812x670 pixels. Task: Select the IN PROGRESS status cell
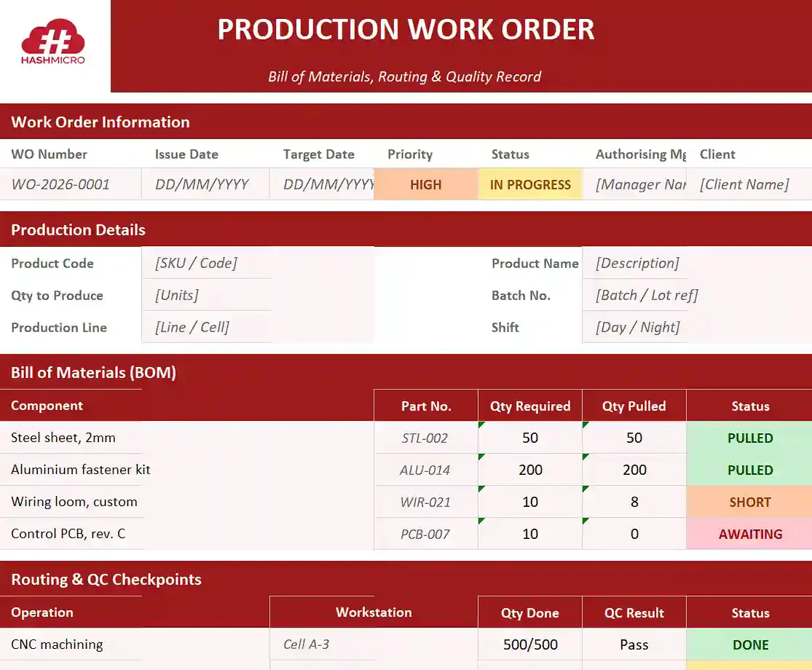click(530, 184)
